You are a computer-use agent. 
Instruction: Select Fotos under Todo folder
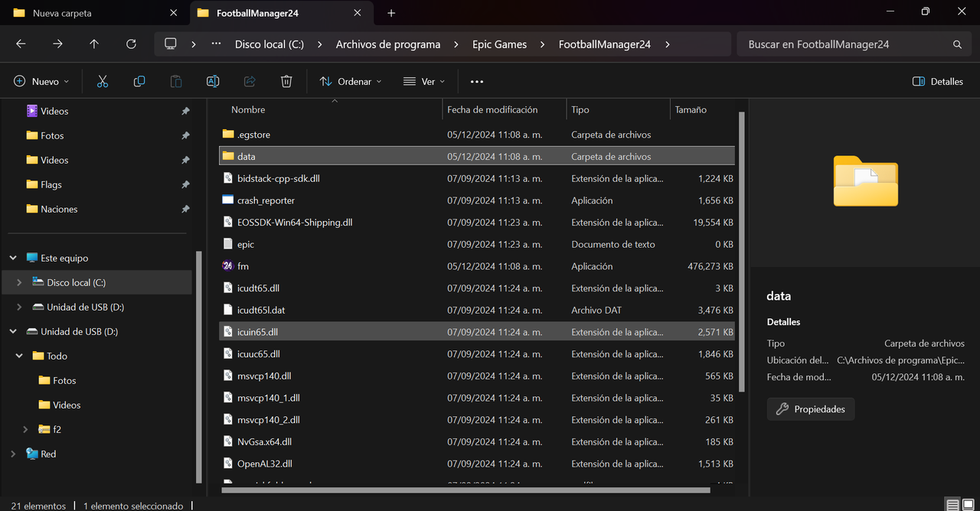64,380
